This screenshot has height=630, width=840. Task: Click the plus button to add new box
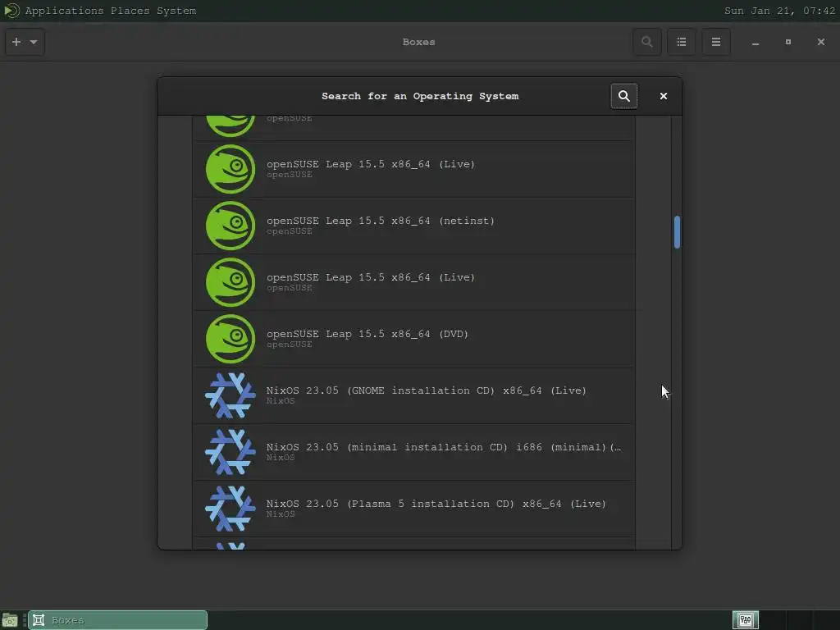(x=16, y=42)
